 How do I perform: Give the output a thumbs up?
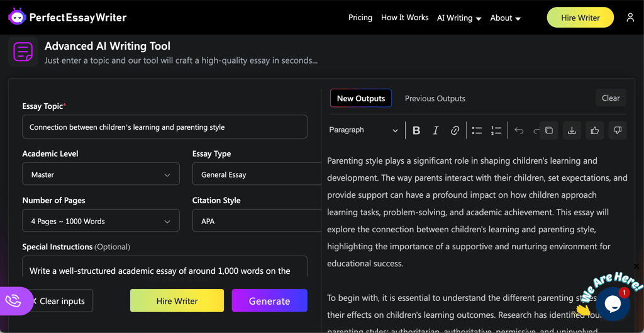(x=594, y=130)
